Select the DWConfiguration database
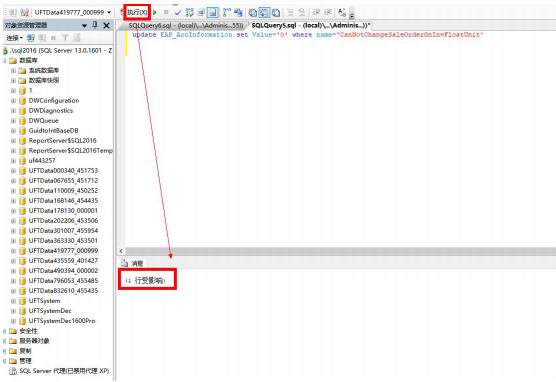Screen dimensions: 556x382 pos(54,101)
